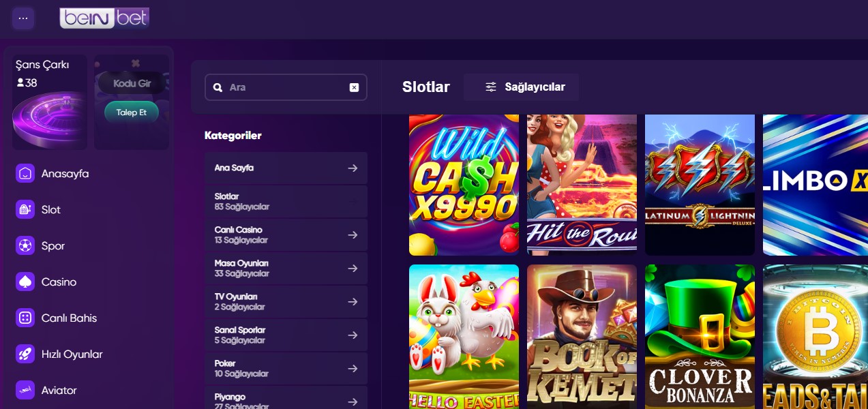This screenshot has height=409, width=868.
Task: Click the Casino icon in the sidebar
Action: point(24,282)
